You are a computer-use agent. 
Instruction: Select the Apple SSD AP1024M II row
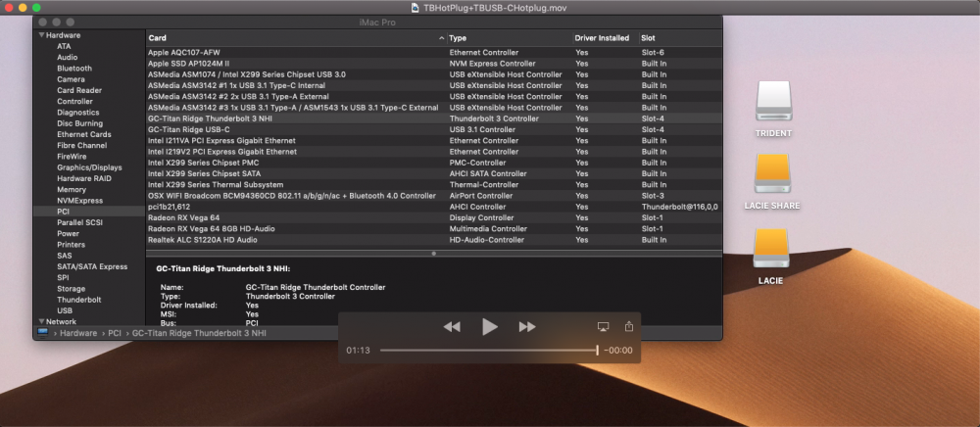[434, 64]
